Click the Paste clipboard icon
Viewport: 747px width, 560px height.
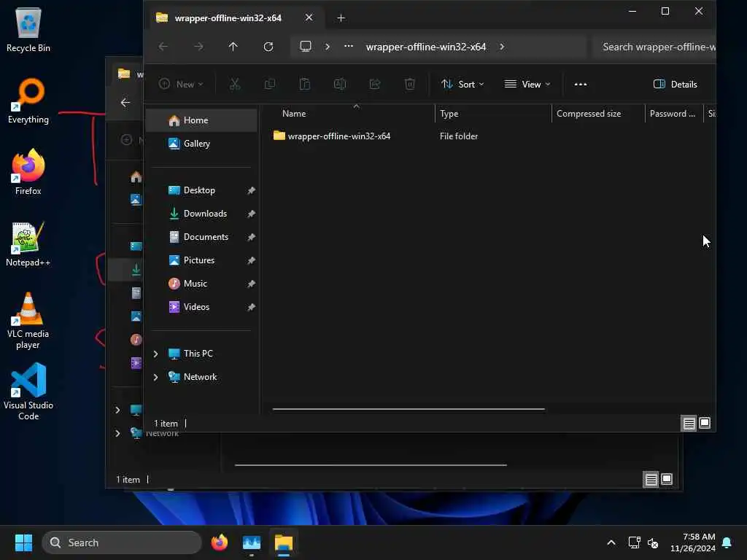pyautogui.click(x=305, y=85)
